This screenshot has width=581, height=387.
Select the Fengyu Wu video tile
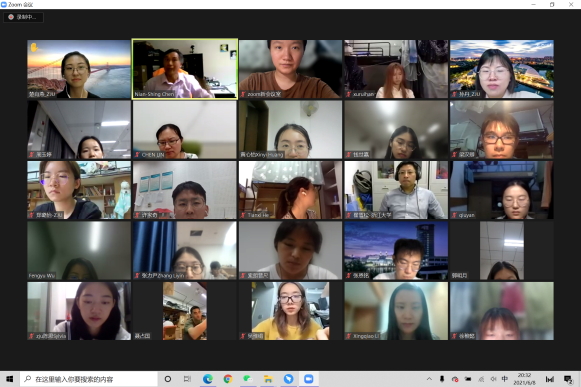tap(79, 251)
